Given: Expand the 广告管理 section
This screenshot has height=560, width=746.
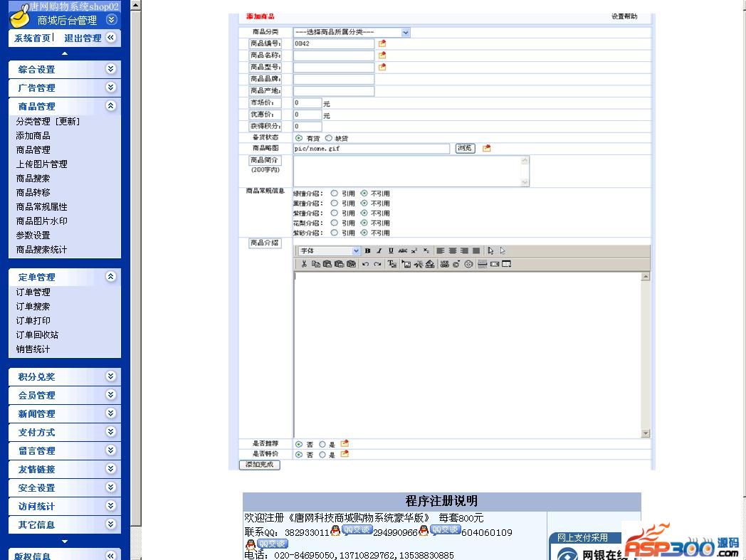Looking at the screenshot, I should [x=111, y=88].
